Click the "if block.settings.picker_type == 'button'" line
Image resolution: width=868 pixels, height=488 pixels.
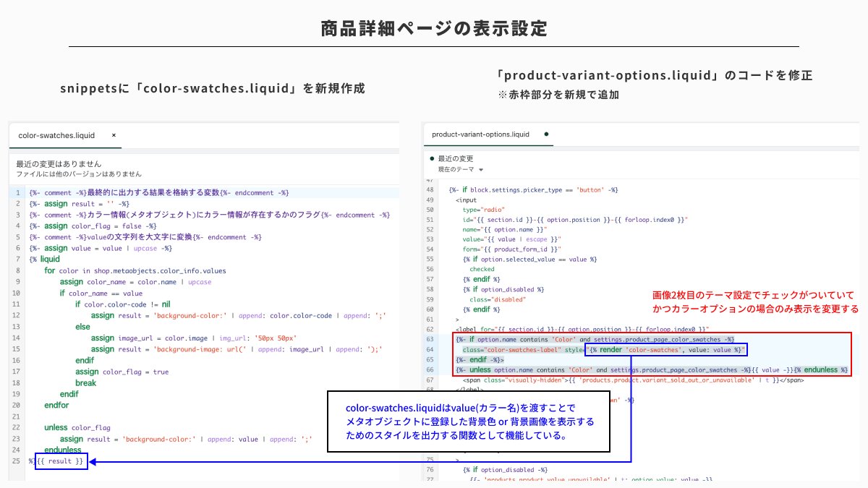tap(532, 189)
